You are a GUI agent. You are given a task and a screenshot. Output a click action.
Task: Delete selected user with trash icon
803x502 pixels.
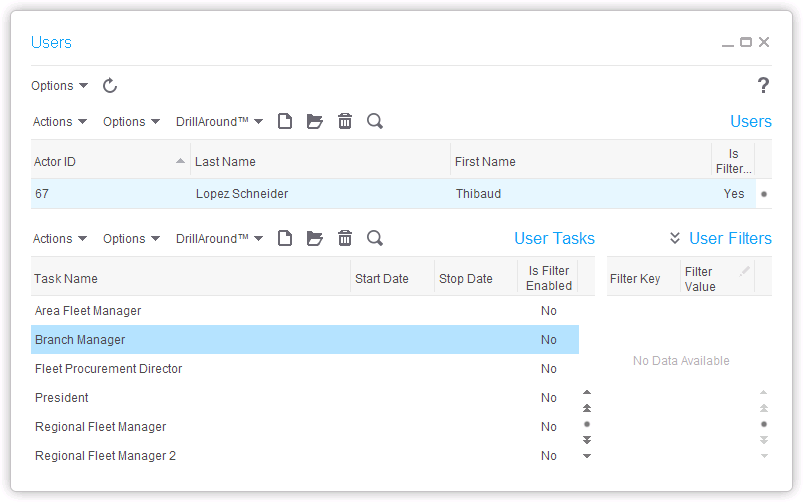pyautogui.click(x=345, y=122)
